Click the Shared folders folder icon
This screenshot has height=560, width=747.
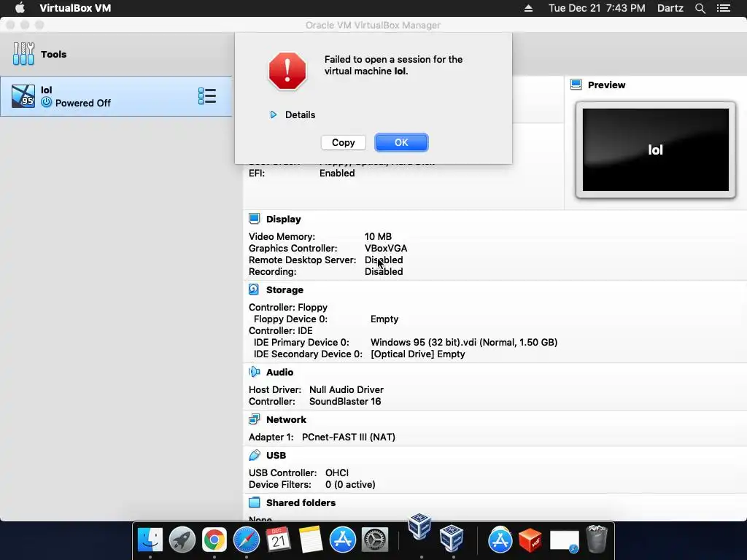(x=255, y=502)
